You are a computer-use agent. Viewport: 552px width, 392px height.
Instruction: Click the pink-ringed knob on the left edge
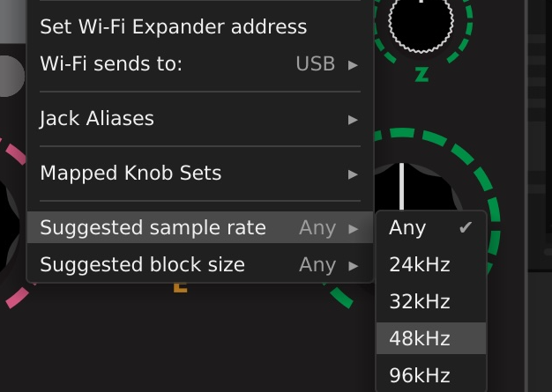7,220
